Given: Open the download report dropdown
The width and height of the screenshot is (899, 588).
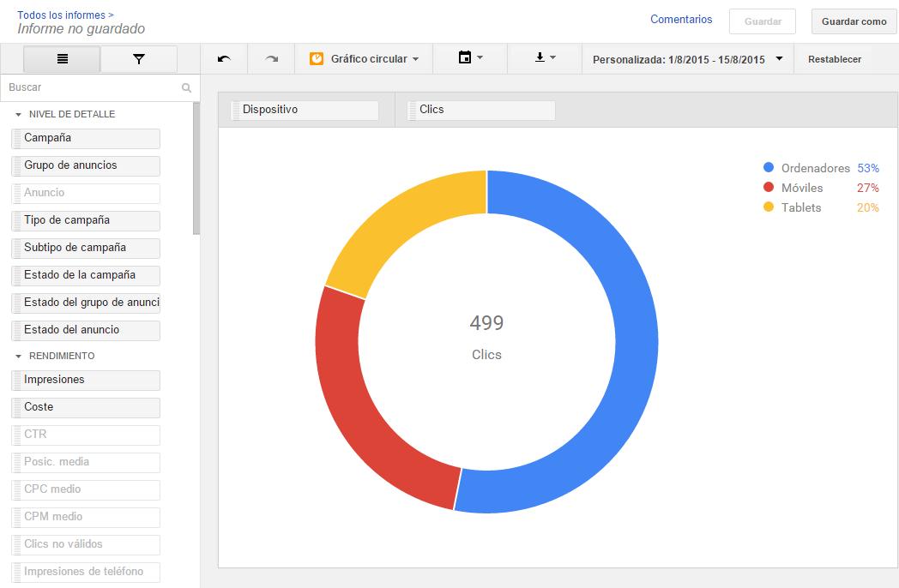Looking at the screenshot, I should pyautogui.click(x=545, y=58).
